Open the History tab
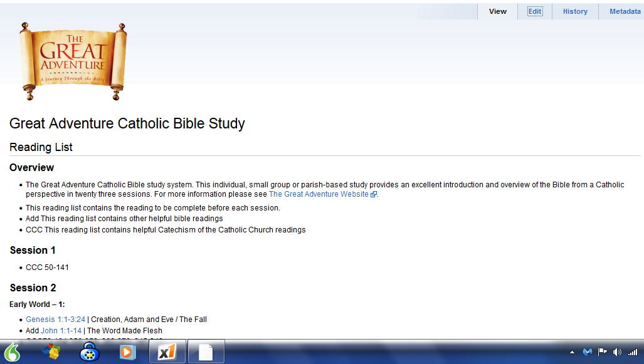Viewport: 644px width, 364px height. point(575,11)
